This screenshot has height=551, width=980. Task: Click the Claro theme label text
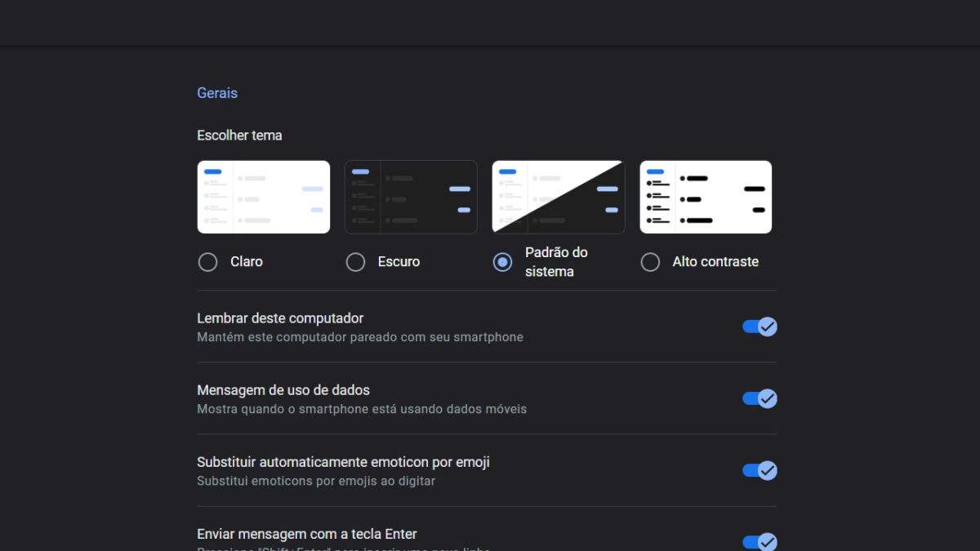click(x=245, y=261)
